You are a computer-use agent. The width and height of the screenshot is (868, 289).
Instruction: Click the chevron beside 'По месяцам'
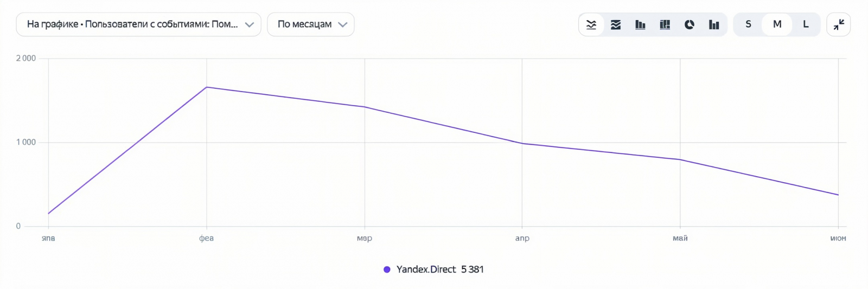click(x=342, y=24)
